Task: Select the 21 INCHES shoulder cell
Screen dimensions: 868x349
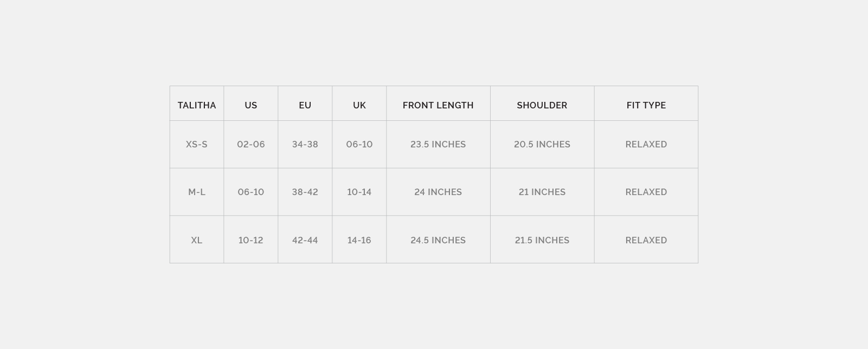Action: (x=542, y=192)
